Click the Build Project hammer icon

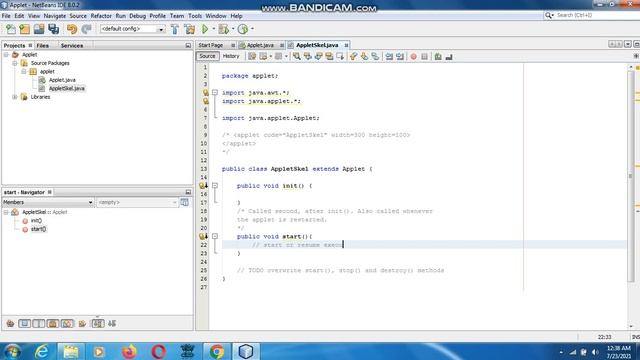click(175, 29)
